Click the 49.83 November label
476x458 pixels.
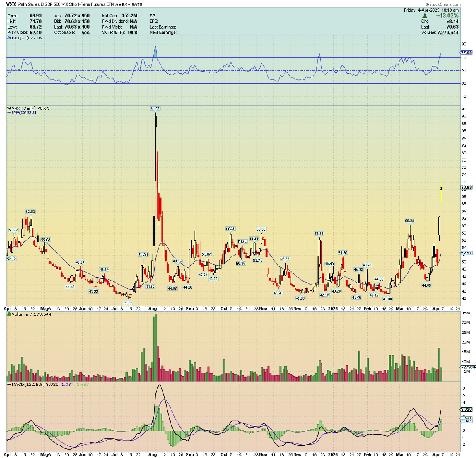(x=285, y=259)
